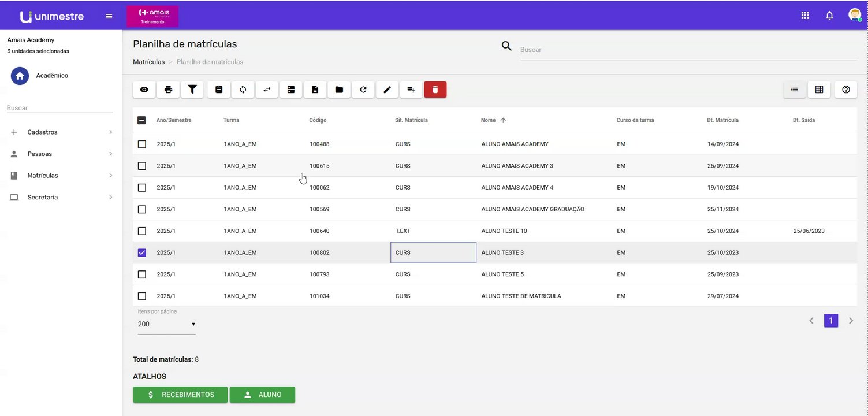
Task: Open the Matrículas sidebar item
Action: 61,176
